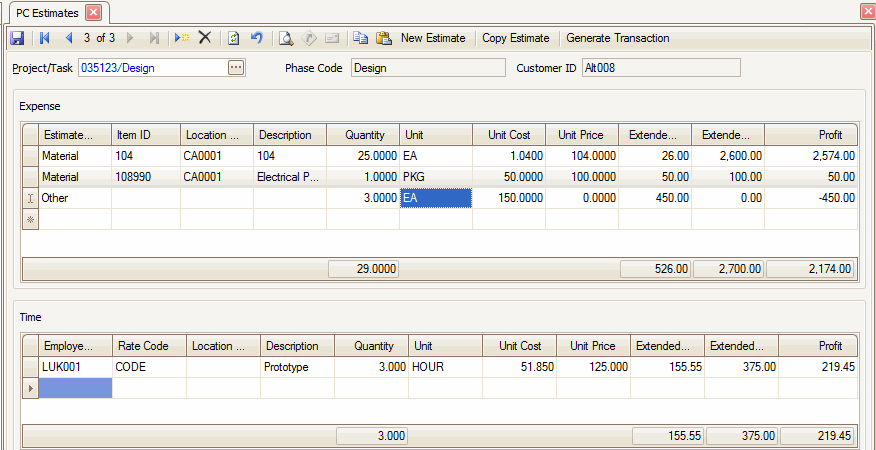
Task: Go to the first record
Action: pos(44,38)
